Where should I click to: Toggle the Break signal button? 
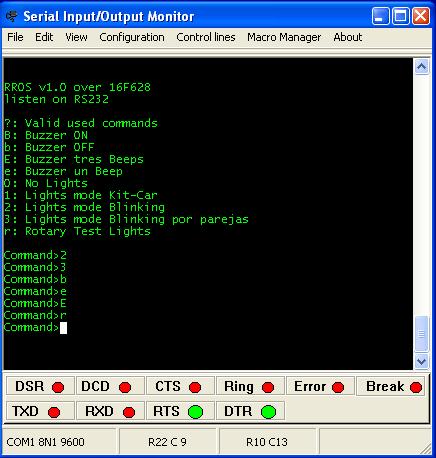click(391, 386)
